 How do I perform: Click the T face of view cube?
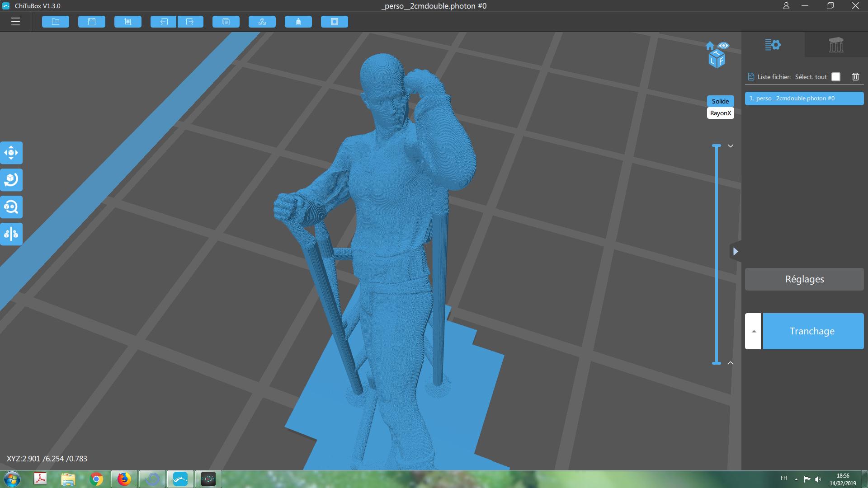(x=718, y=53)
